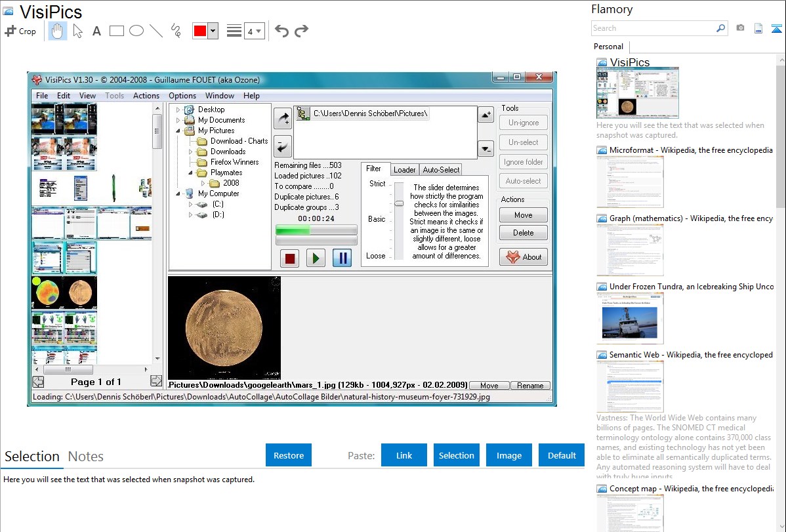The width and height of the screenshot is (786, 532).
Task: Pick the ellipse drawing tool
Action: point(136,31)
